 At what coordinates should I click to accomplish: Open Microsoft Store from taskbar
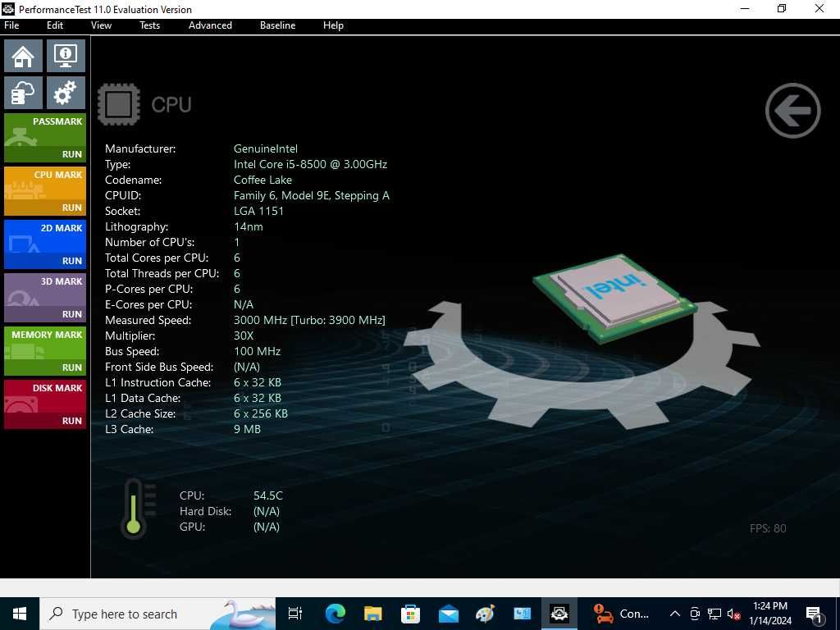point(410,614)
